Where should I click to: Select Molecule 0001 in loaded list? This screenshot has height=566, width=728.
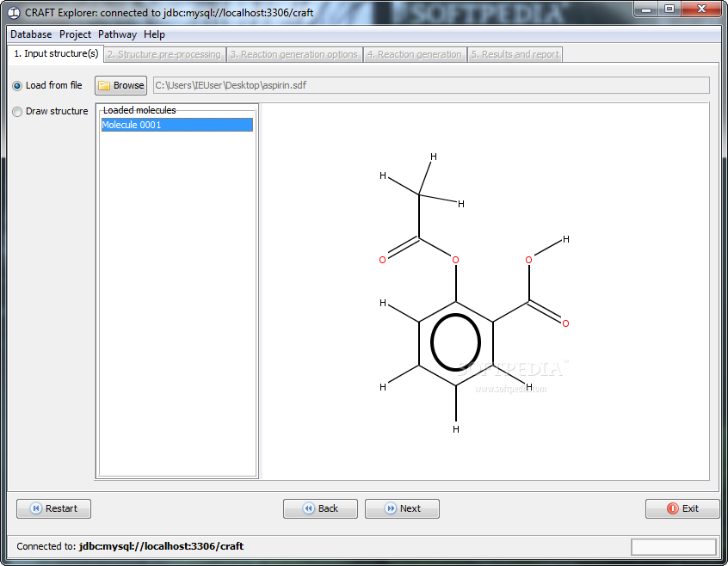click(177, 125)
